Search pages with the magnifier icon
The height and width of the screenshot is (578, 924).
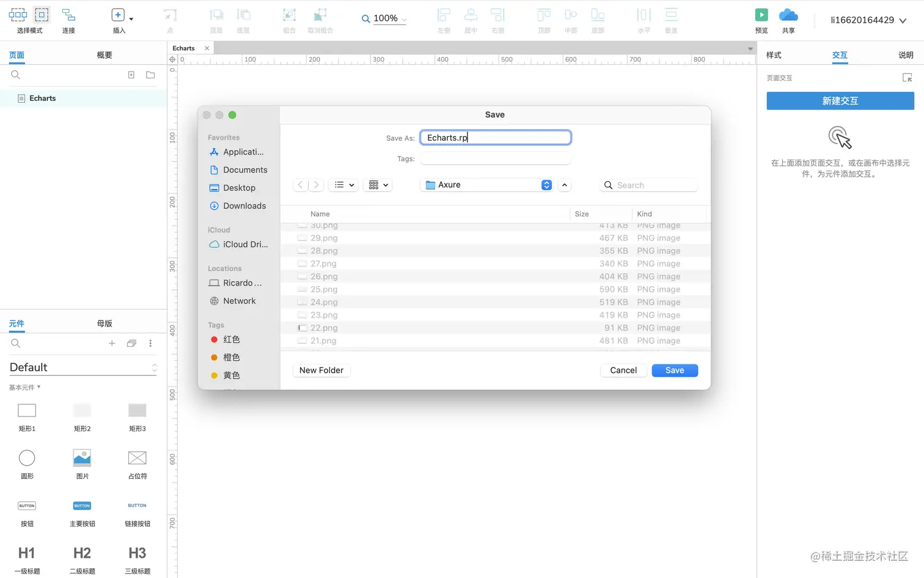[16, 75]
